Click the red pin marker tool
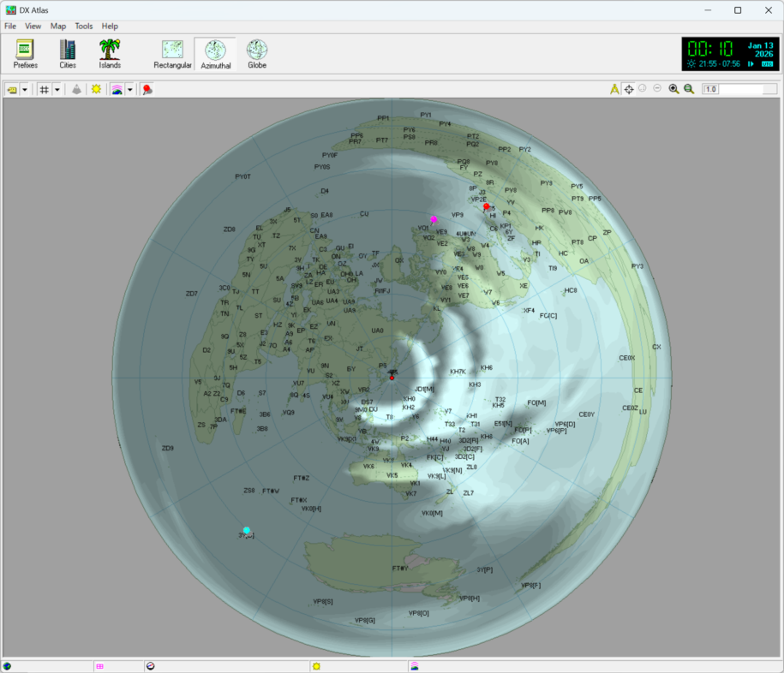The height and width of the screenshot is (673, 784). 147,89
